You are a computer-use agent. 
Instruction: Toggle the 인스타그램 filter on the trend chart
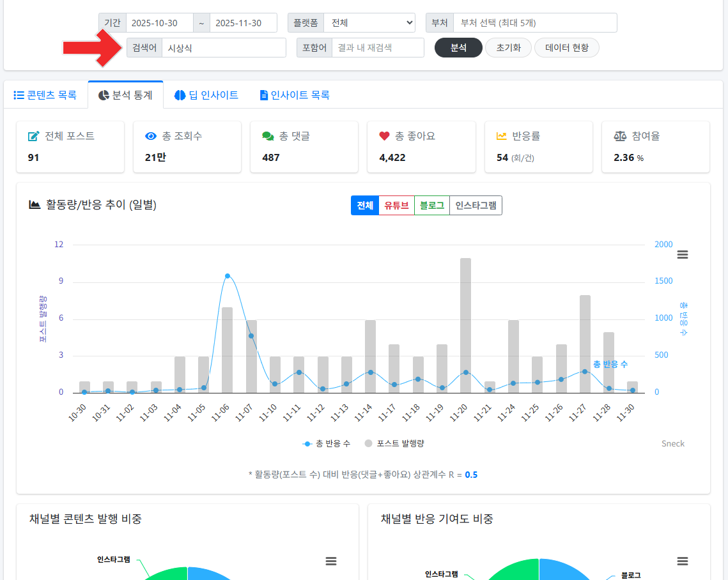coord(476,205)
